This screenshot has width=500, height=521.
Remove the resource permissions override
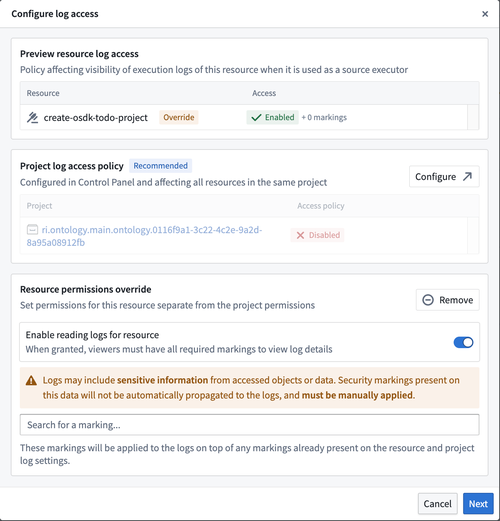point(448,300)
